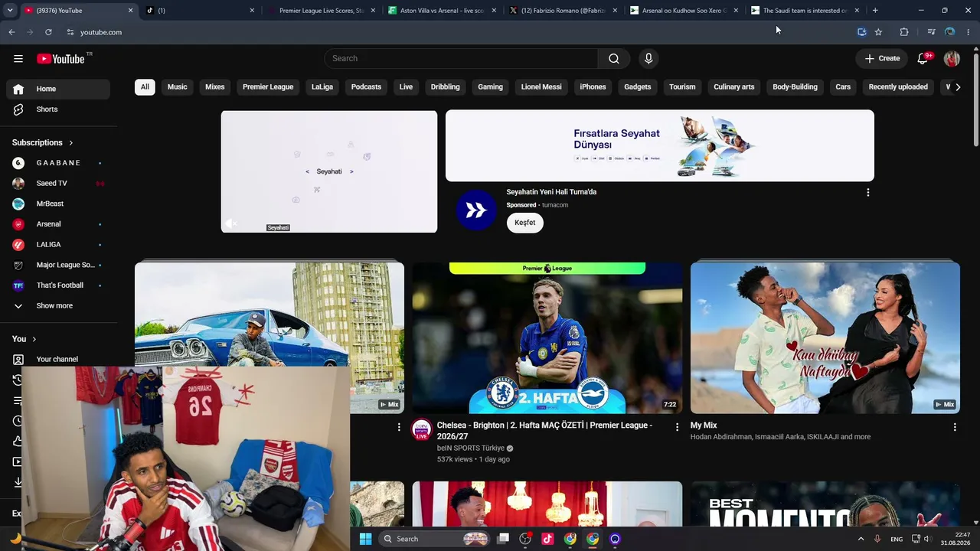The image size is (980, 551).
Task: Open LALIGA channel avatar in sidebar
Action: [x=18, y=245]
